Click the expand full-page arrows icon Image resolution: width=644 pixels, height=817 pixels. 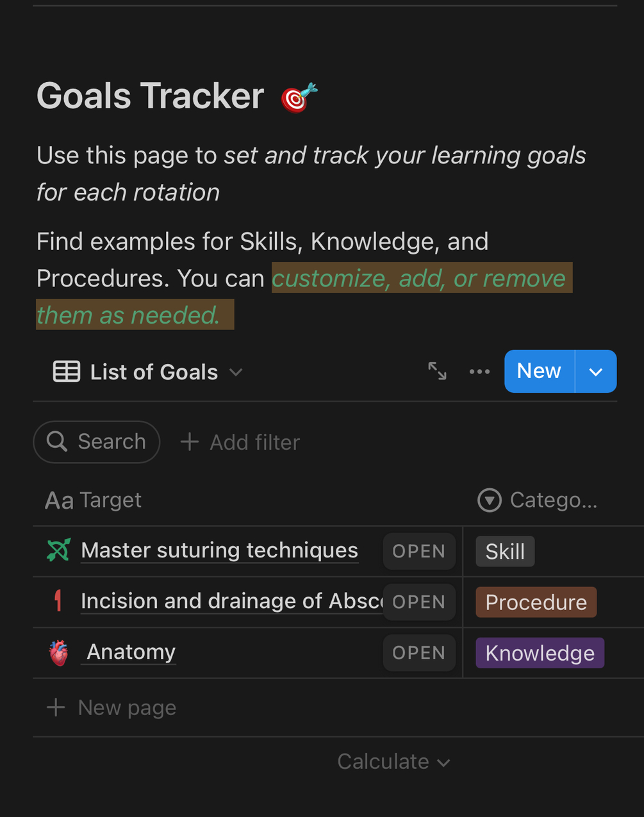[437, 371]
